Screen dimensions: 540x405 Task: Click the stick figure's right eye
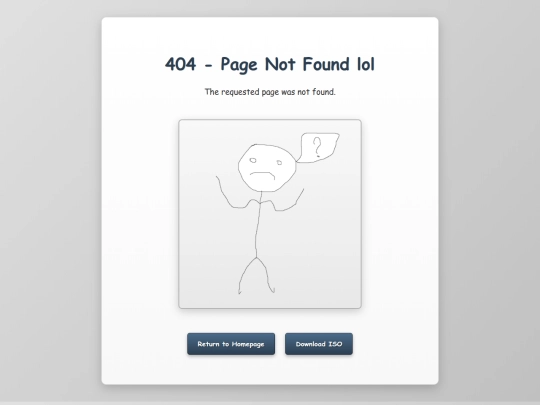279,162
